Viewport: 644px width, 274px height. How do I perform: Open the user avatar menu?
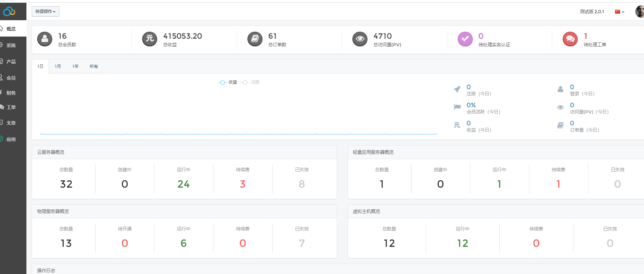click(639, 11)
